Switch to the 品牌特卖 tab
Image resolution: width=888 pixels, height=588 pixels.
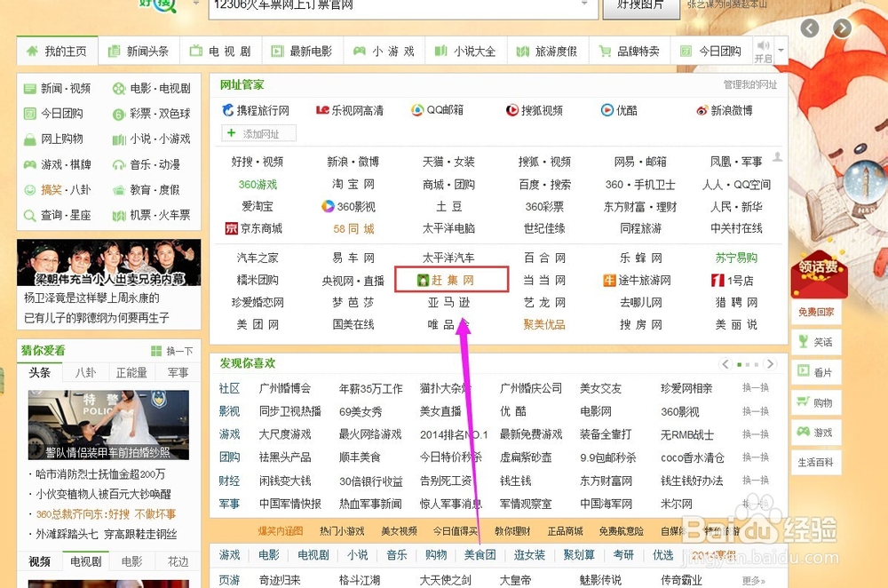[630, 51]
